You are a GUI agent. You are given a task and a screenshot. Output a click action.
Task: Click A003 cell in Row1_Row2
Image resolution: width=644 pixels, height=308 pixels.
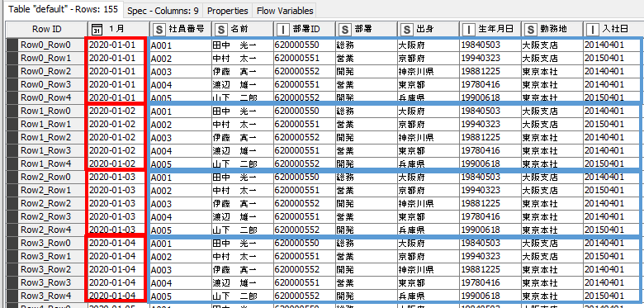click(x=180, y=138)
